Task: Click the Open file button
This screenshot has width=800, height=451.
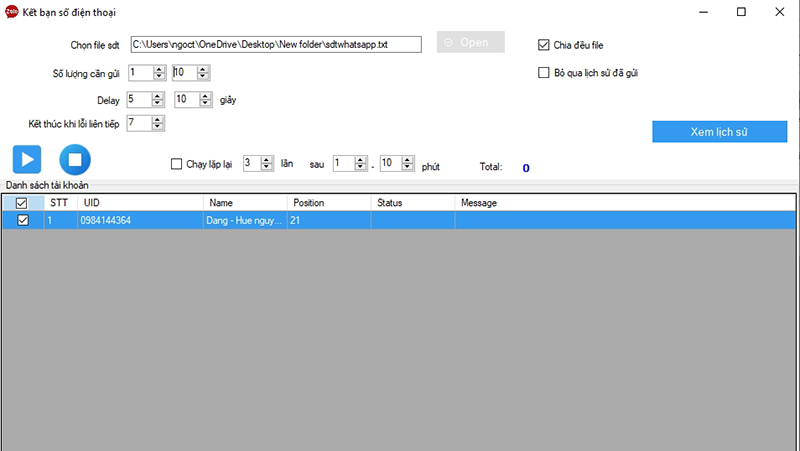Action: [471, 43]
